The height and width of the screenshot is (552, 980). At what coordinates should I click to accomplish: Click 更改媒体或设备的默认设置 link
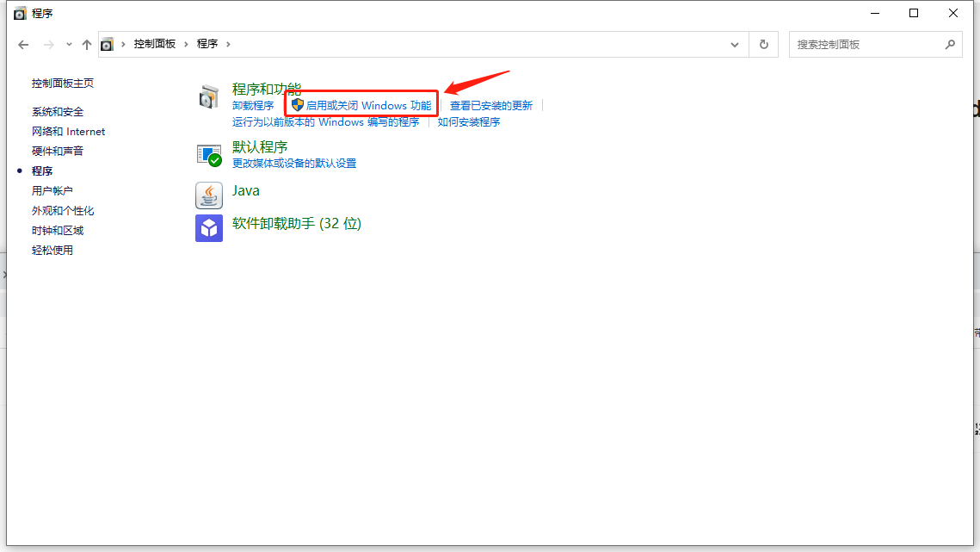tap(294, 163)
